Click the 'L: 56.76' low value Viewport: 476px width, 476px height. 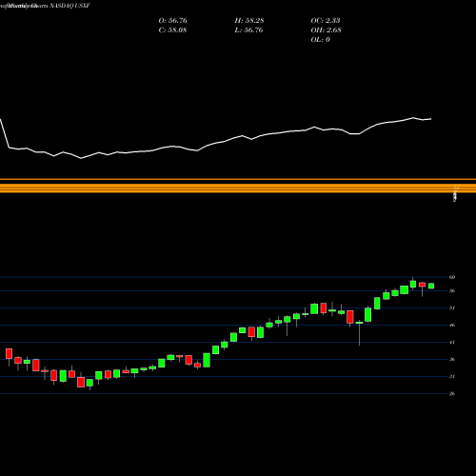click(x=248, y=30)
